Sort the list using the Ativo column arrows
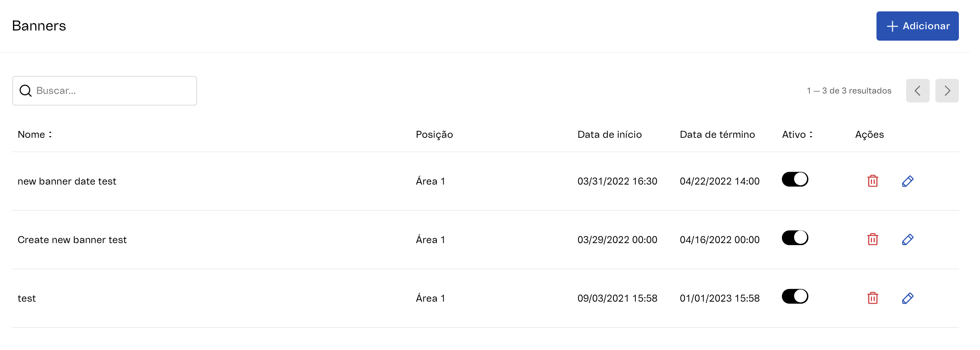Image resolution: width=980 pixels, height=350 pixels. coord(811,134)
